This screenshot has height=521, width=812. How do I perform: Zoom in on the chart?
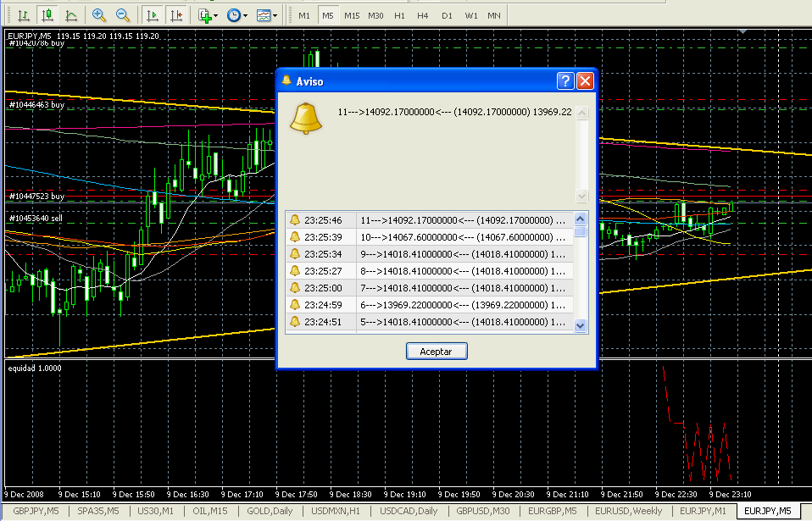tap(99, 15)
